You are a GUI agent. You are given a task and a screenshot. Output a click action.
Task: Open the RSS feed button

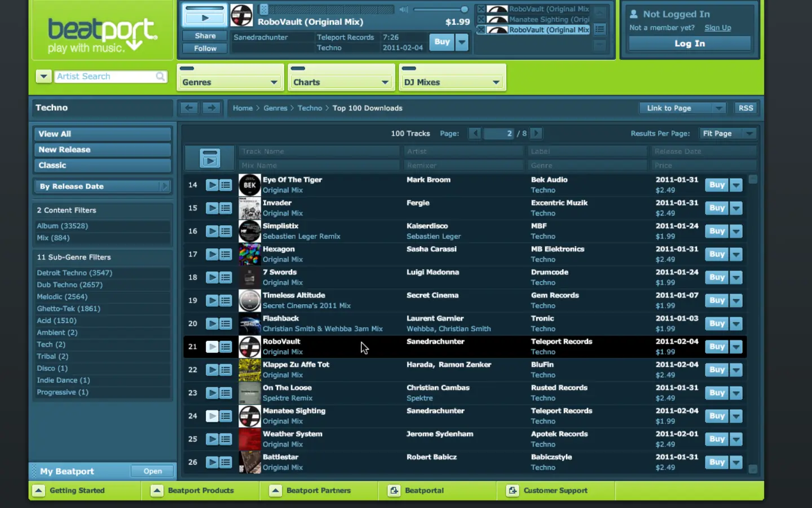(745, 108)
